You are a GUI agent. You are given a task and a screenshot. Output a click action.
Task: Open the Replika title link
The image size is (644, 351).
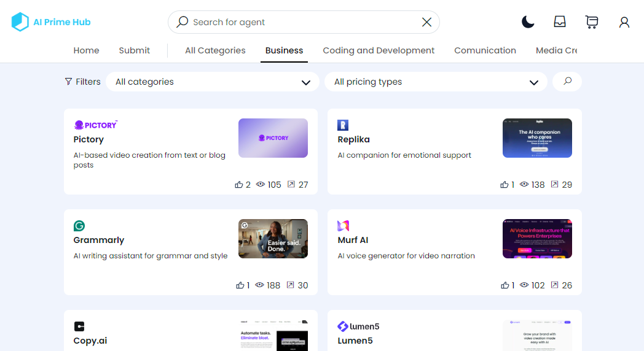pos(353,139)
